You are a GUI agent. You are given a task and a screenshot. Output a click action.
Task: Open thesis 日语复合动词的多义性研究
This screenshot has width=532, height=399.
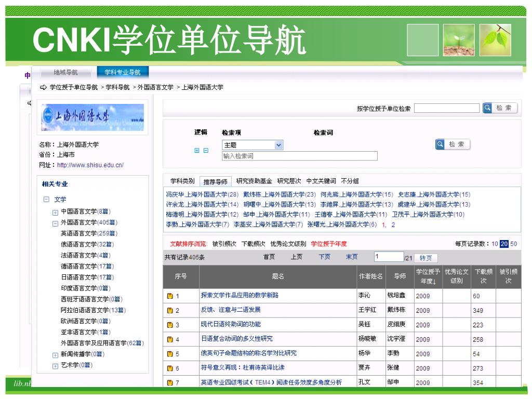point(237,339)
